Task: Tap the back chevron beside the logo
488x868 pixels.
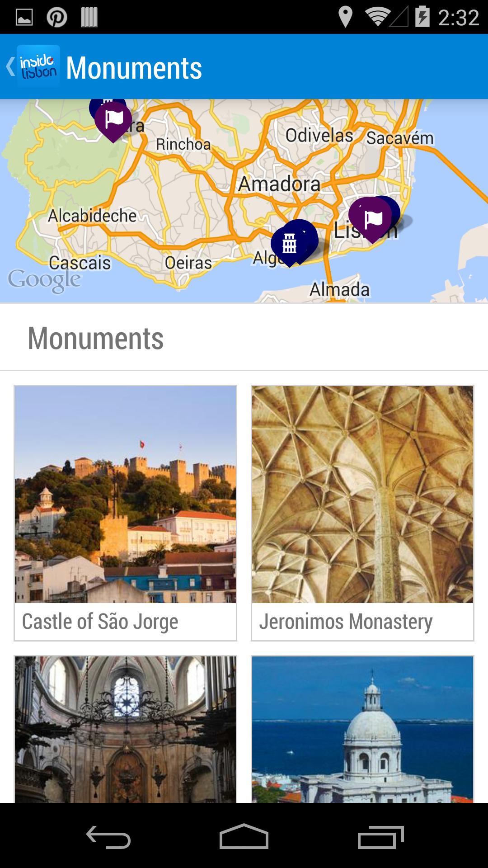Action: [10, 66]
